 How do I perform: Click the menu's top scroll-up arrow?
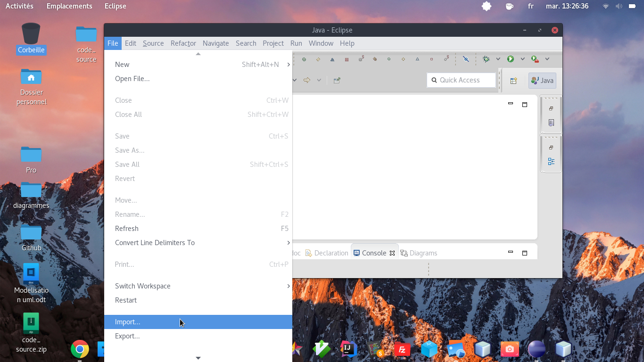[198, 54]
